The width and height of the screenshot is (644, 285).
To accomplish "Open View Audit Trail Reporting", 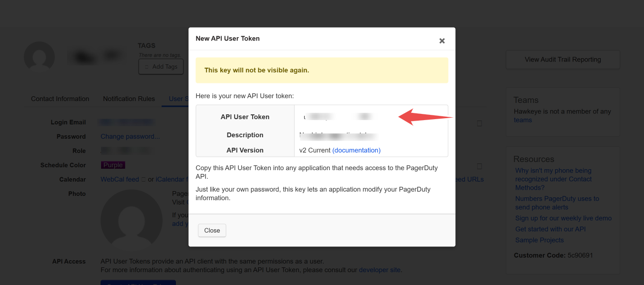I will click(562, 60).
